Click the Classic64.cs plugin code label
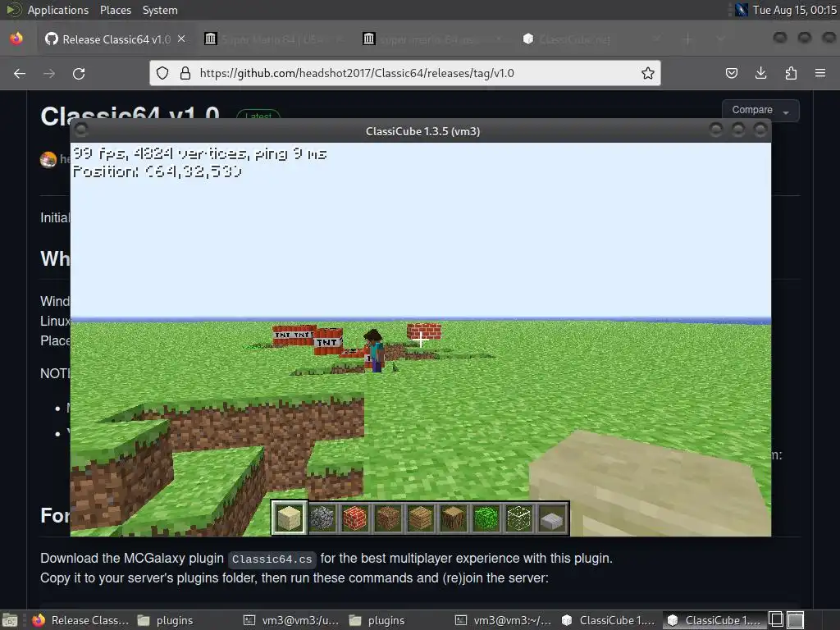The height and width of the screenshot is (630, 840). pyautogui.click(x=272, y=559)
